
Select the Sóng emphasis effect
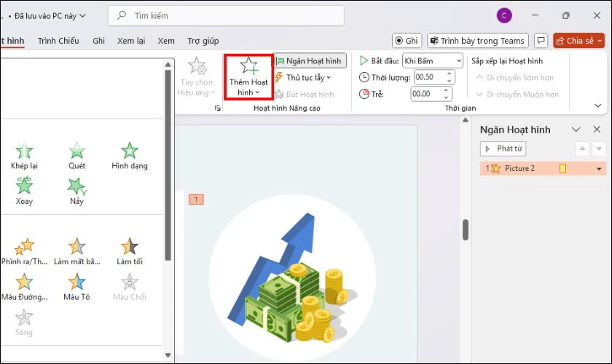tap(24, 323)
